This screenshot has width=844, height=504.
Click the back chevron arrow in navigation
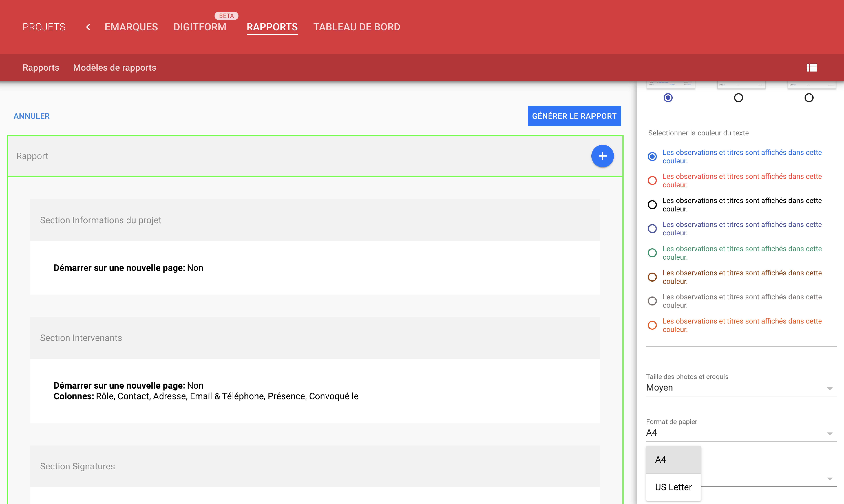(x=88, y=27)
